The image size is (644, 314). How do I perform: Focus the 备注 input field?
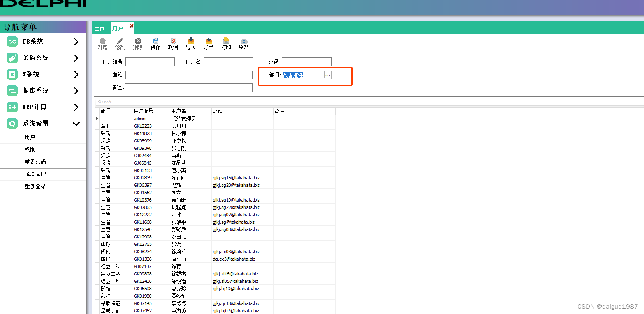[x=189, y=87]
